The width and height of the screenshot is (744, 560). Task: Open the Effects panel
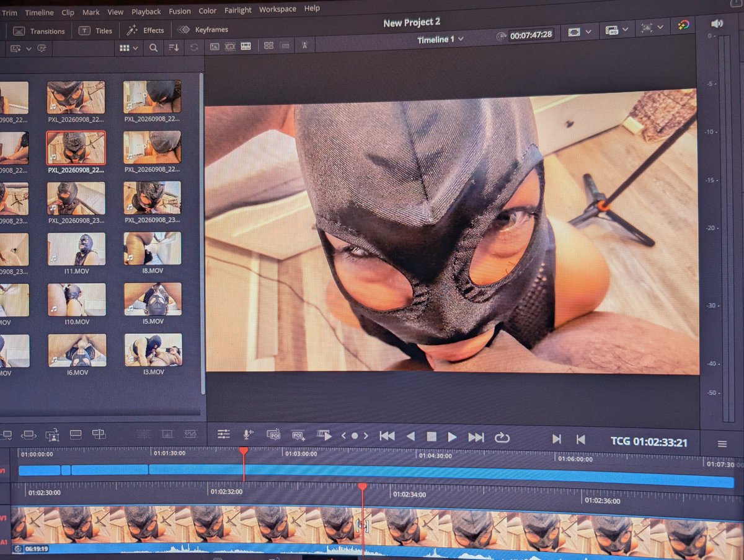tap(145, 30)
